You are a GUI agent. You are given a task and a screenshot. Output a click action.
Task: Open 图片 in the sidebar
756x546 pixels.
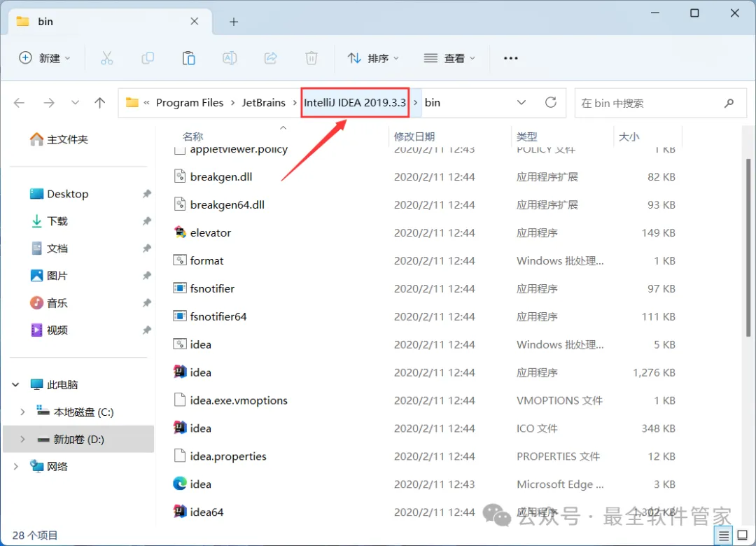click(49, 275)
